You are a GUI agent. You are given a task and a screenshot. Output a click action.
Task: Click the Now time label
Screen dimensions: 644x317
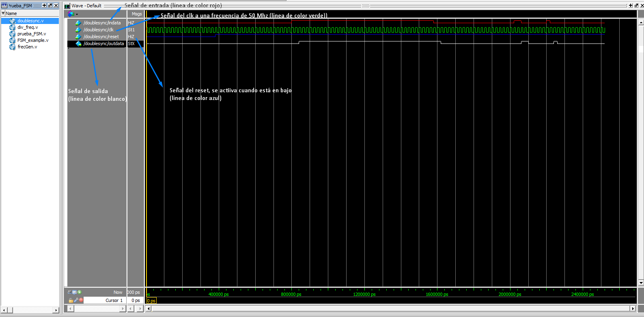click(x=118, y=292)
